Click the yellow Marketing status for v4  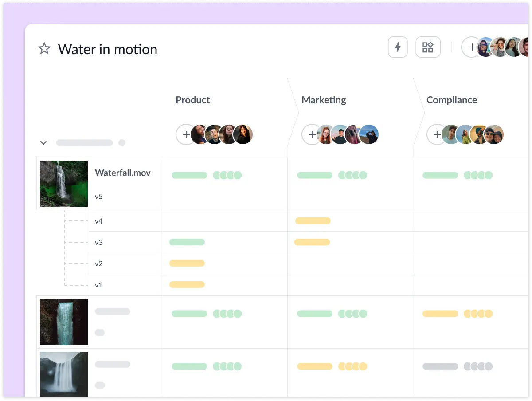click(x=313, y=221)
